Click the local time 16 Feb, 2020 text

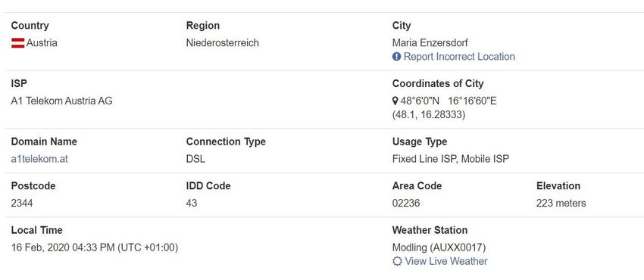[x=40, y=248]
